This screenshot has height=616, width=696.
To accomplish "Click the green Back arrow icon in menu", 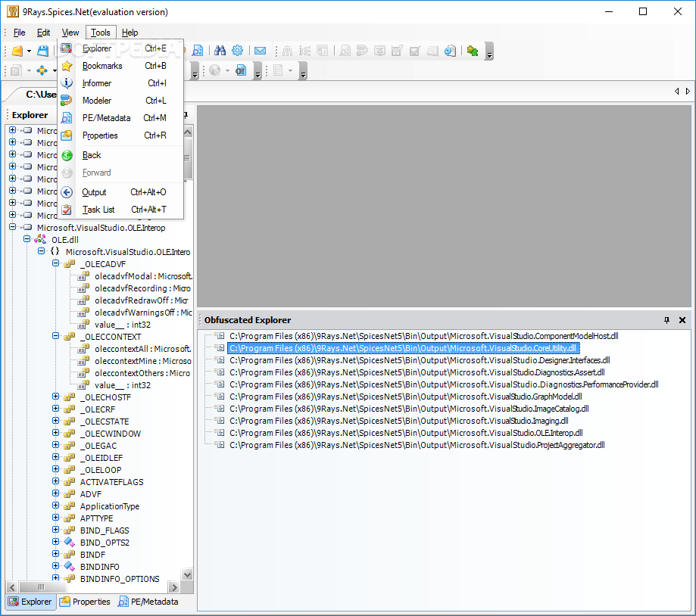I will [67, 155].
